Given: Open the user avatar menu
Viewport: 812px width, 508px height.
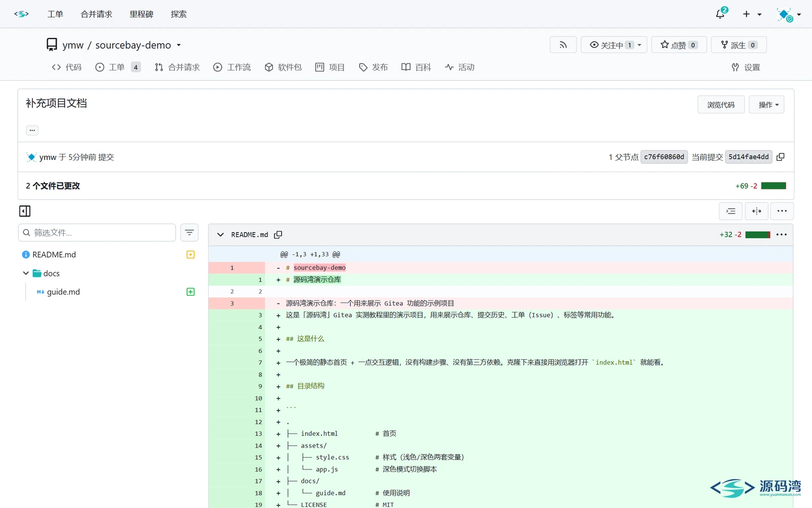Looking at the screenshot, I should (x=789, y=14).
